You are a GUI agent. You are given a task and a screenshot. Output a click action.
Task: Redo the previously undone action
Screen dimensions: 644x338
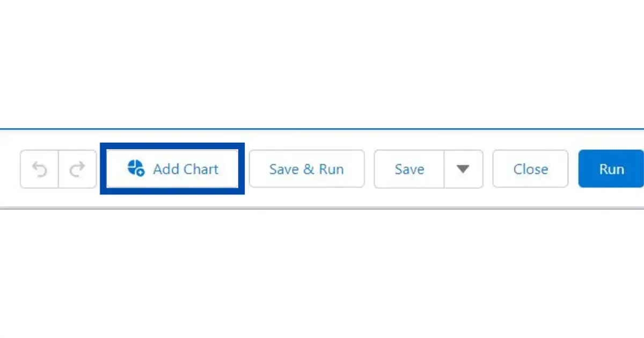click(77, 169)
